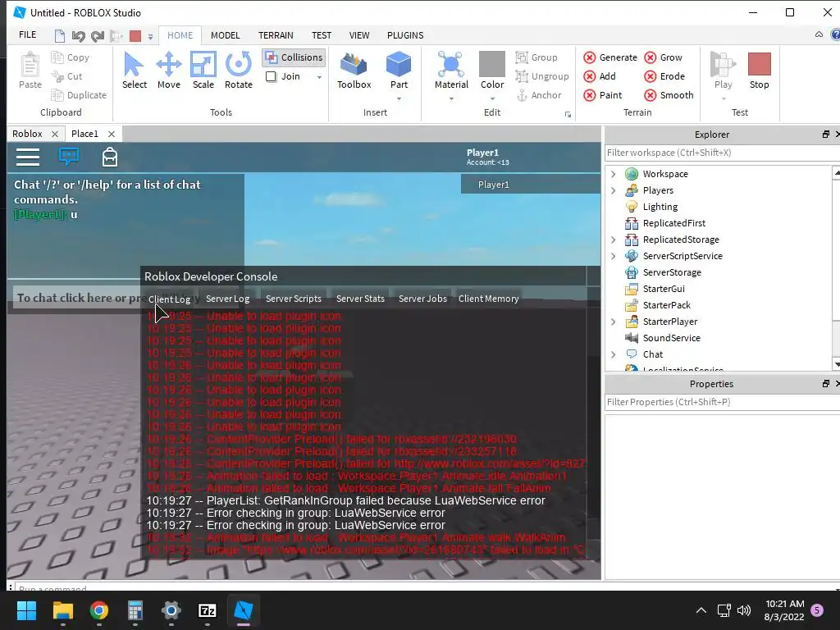Expand the StarterPlayer node
840x630 pixels.
614,322
